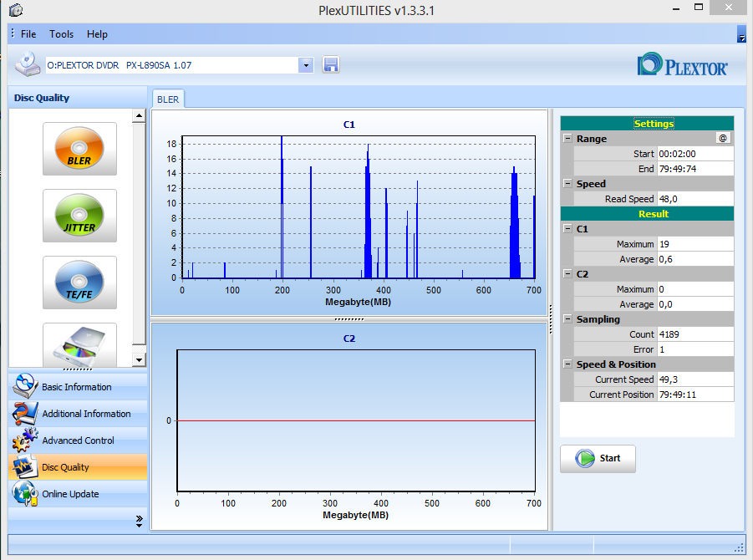Open the Tools menu

click(x=62, y=34)
